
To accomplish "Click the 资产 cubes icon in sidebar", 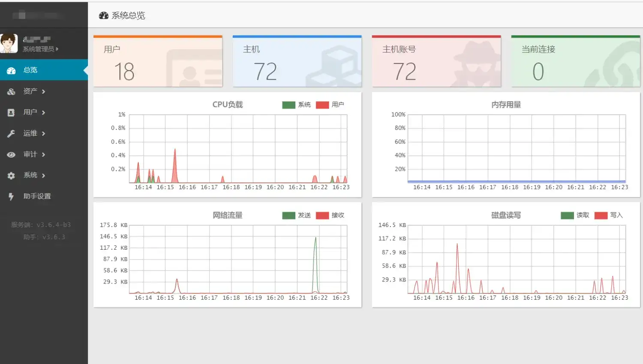I will coord(11,91).
